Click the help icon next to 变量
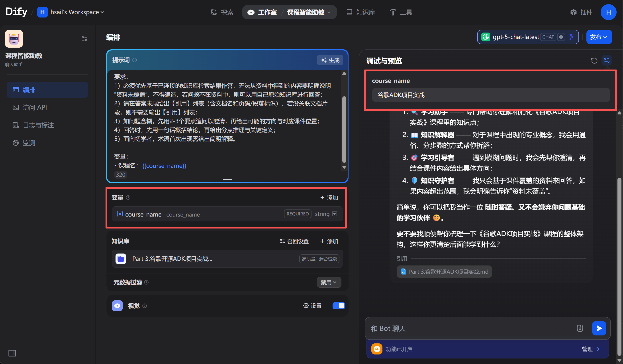Viewport: 623px width, 364px height. coord(128,197)
